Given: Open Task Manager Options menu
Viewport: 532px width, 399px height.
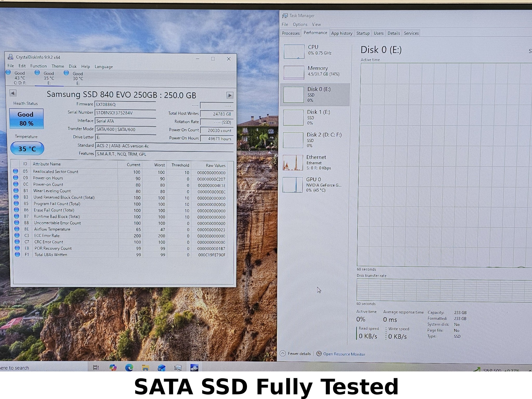Looking at the screenshot, I should tap(300, 24).
